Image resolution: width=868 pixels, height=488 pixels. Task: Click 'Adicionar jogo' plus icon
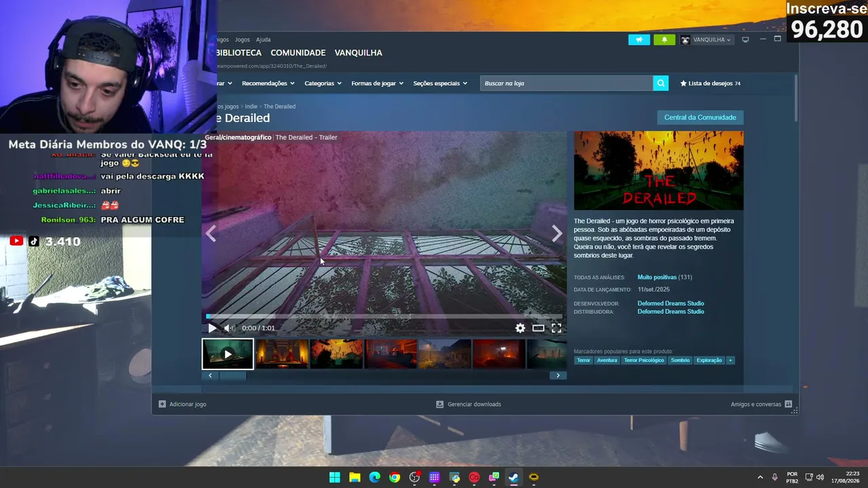162,404
